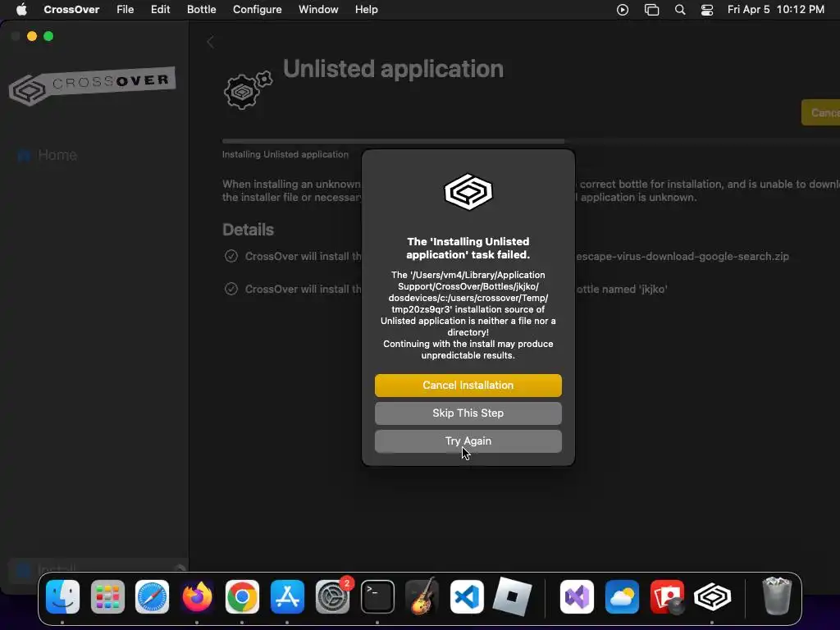This screenshot has width=840, height=630.
Task: Open the File menu
Action: click(x=126, y=9)
